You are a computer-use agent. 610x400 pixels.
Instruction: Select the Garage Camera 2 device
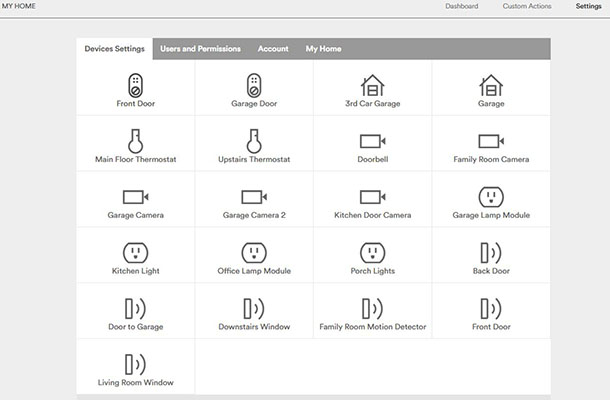click(254, 204)
